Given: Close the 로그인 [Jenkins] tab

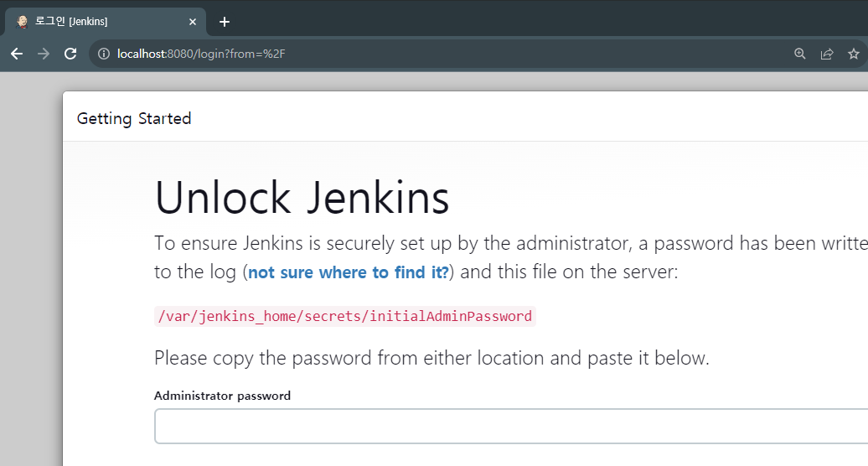Looking at the screenshot, I should [193, 22].
